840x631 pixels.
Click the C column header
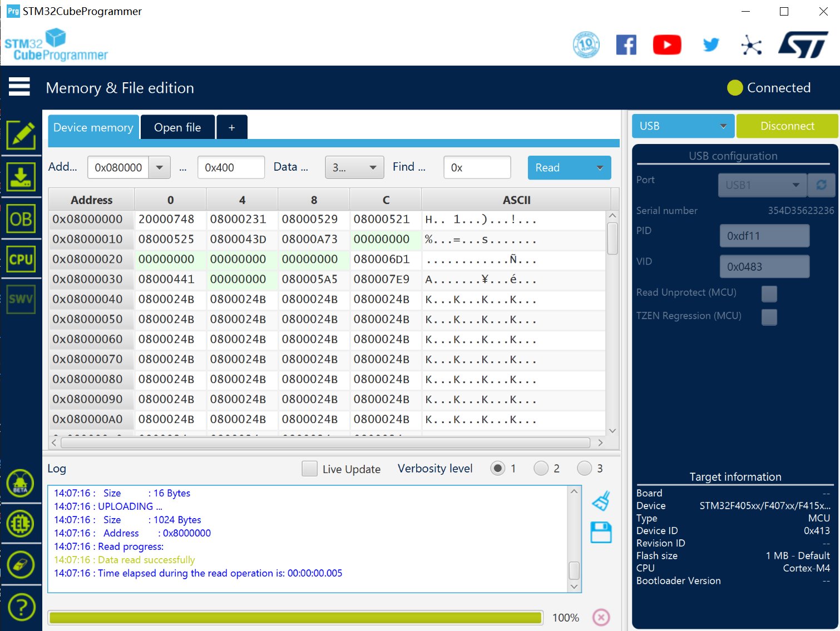tap(386, 200)
